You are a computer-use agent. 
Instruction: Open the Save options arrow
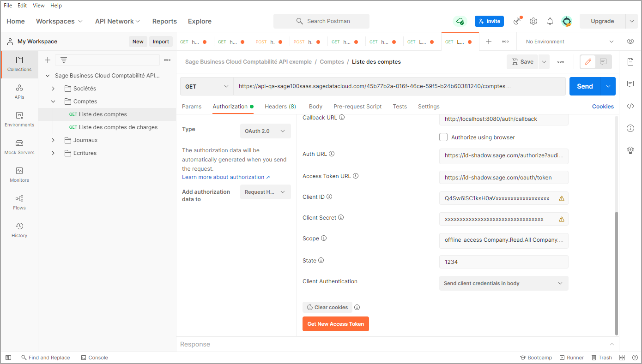coord(544,62)
